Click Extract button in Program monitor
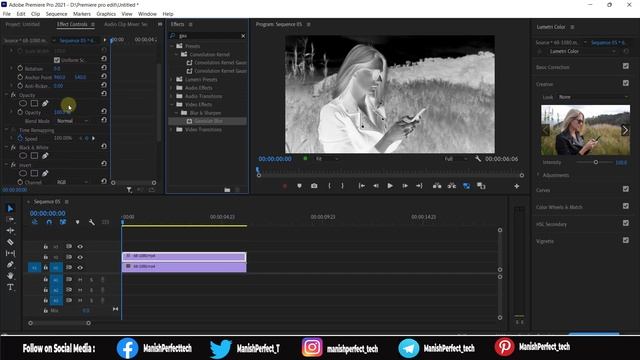The height and width of the screenshot is (360, 640). (x=451, y=186)
